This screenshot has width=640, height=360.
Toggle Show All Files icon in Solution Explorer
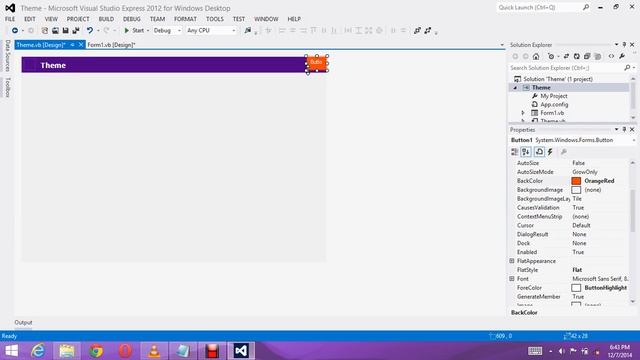click(x=598, y=56)
